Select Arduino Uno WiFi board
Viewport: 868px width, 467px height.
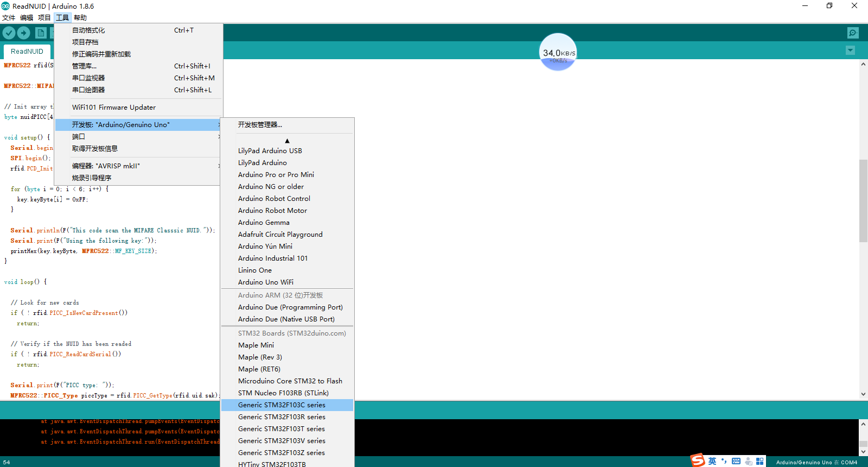[x=287, y=282]
